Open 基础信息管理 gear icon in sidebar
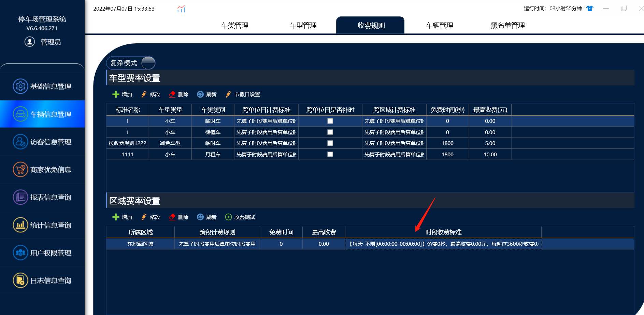Image resolution: width=644 pixels, height=315 pixels. click(x=20, y=86)
